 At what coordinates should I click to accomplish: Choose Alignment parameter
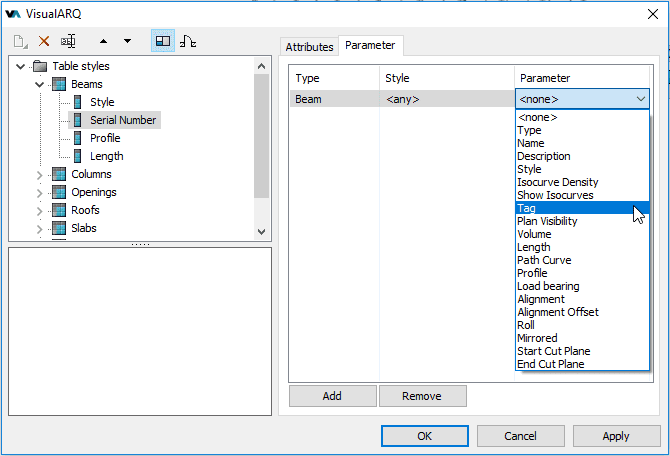(582, 299)
